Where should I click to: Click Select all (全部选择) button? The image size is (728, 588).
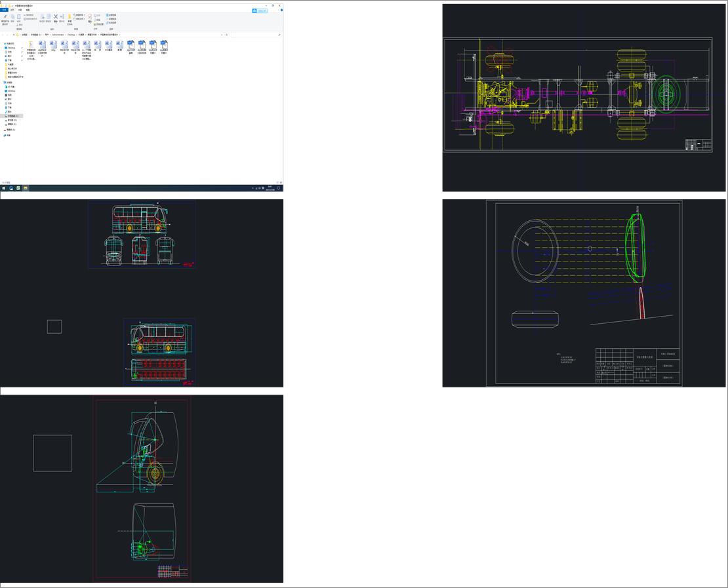point(111,14)
